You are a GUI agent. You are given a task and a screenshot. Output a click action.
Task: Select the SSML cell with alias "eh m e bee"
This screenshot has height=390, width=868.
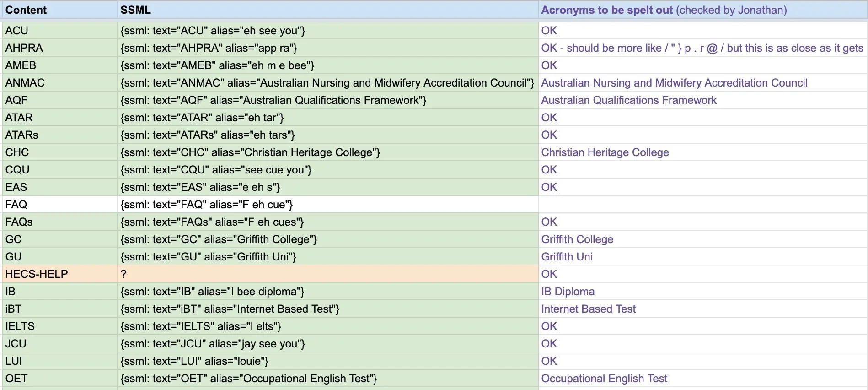(328, 65)
